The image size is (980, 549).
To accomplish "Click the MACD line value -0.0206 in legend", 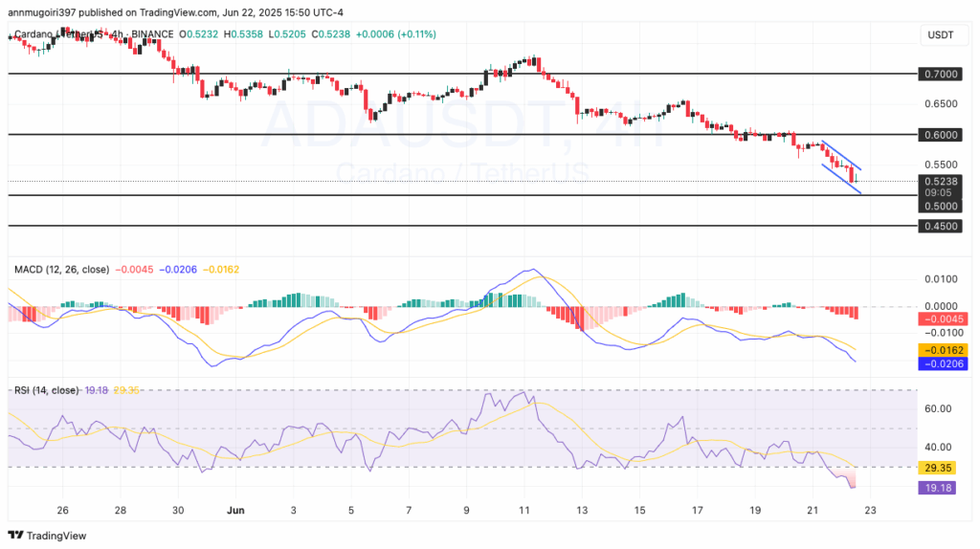I will pos(178,269).
